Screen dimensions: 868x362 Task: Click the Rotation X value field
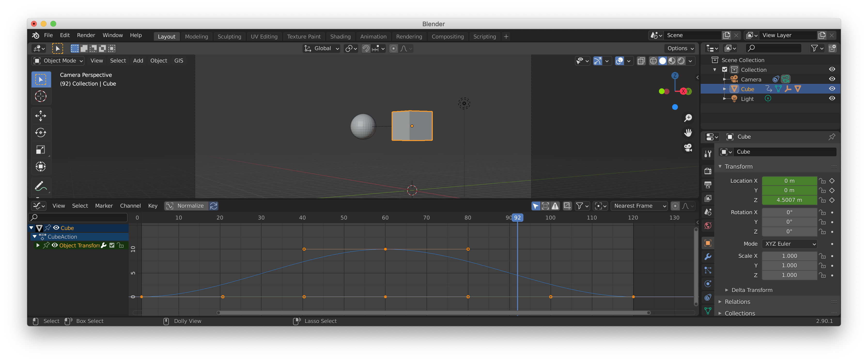click(789, 212)
